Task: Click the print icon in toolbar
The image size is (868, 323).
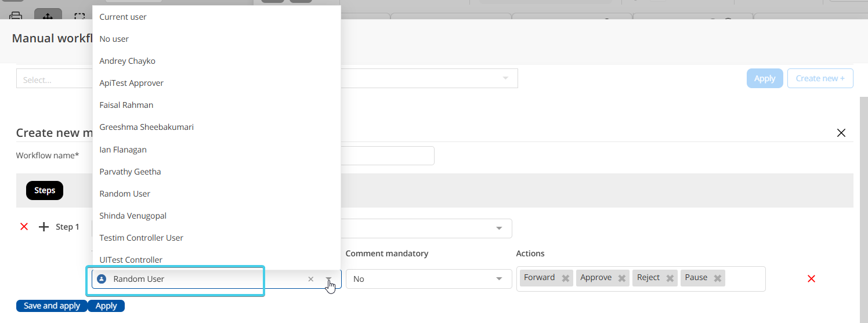Action: tap(16, 16)
